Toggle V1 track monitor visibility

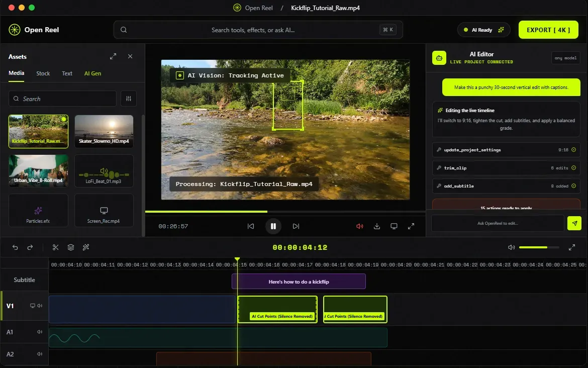point(33,306)
